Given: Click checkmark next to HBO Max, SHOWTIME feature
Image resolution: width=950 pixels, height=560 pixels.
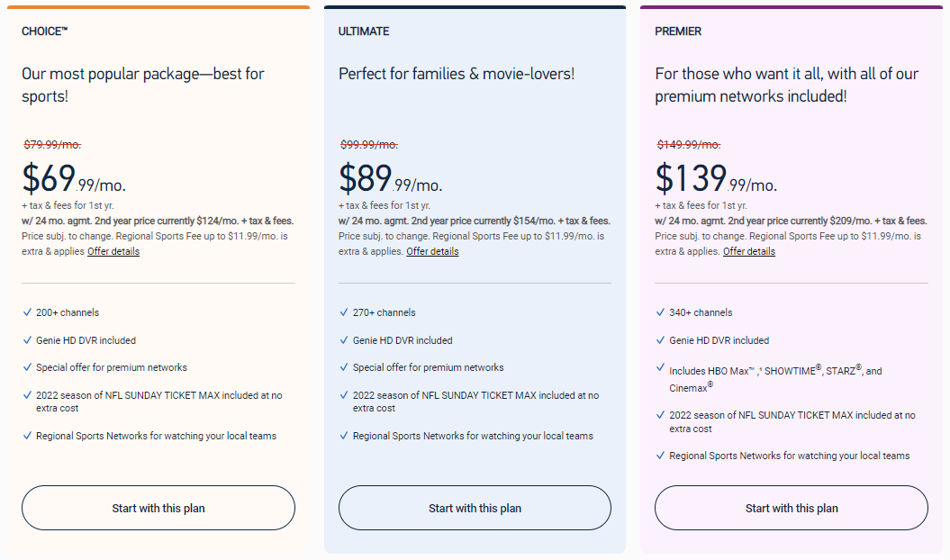Looking at the screenshot, I should tap(660, 369).
